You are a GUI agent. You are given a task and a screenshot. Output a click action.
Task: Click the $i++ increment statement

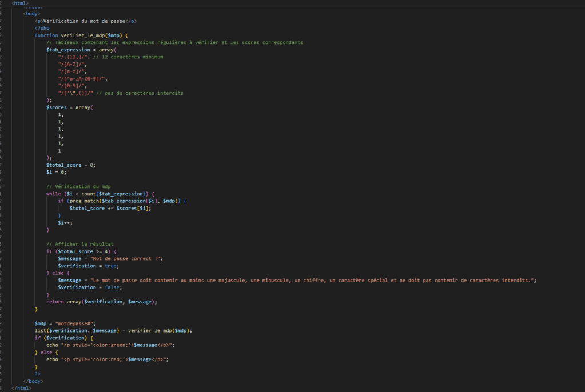[x=65, y=222]
